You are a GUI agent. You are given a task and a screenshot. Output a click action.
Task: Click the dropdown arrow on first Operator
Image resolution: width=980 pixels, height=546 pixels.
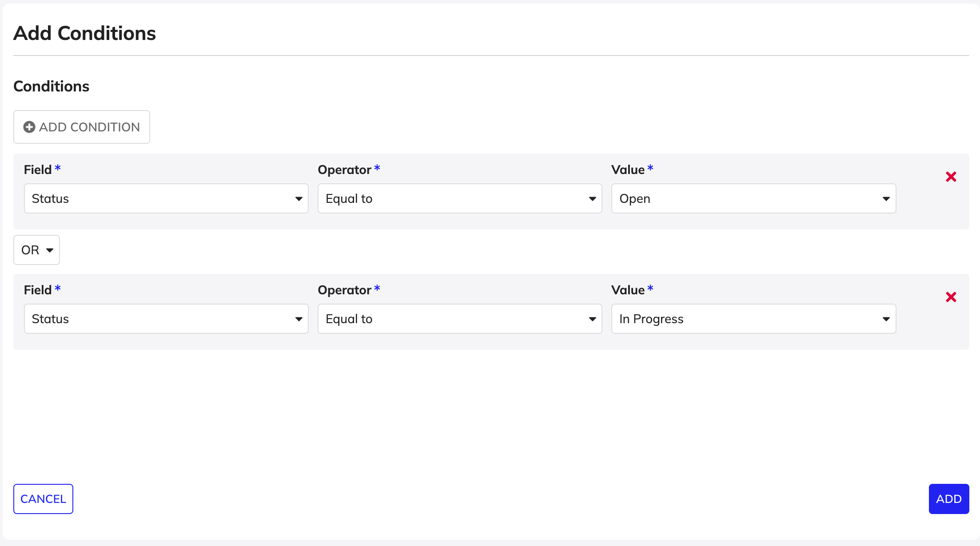click(591, 198)
